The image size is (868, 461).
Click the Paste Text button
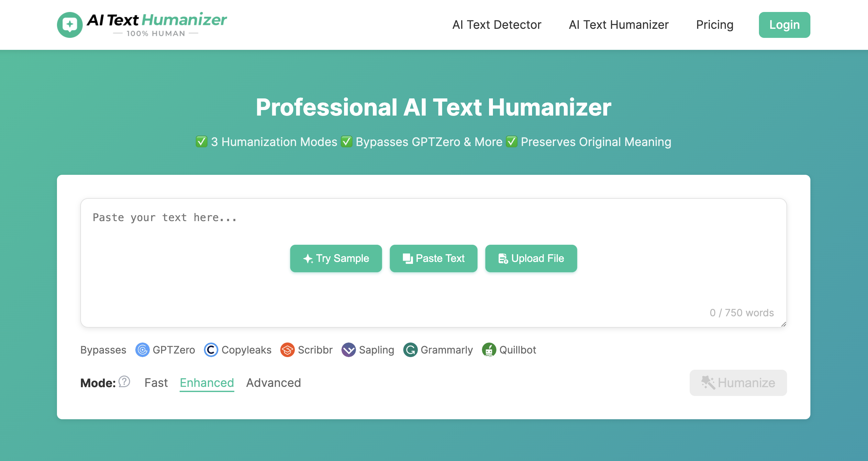click(x=433, y=258)
